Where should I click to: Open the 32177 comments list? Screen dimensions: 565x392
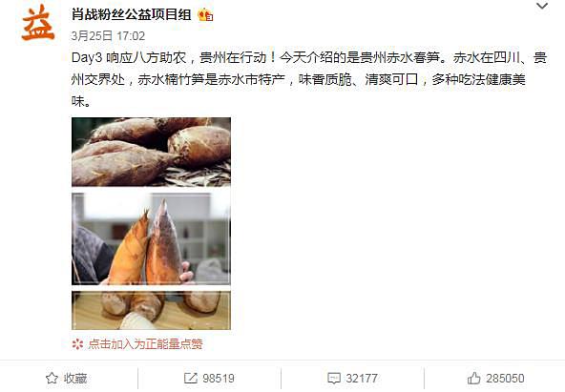(x=362, y=379)
